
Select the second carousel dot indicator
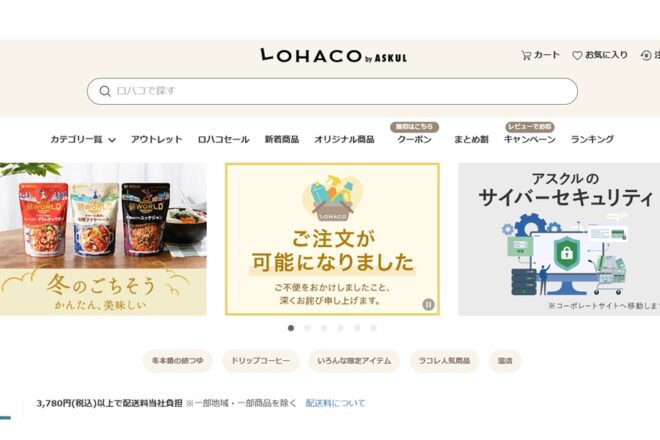307,328
